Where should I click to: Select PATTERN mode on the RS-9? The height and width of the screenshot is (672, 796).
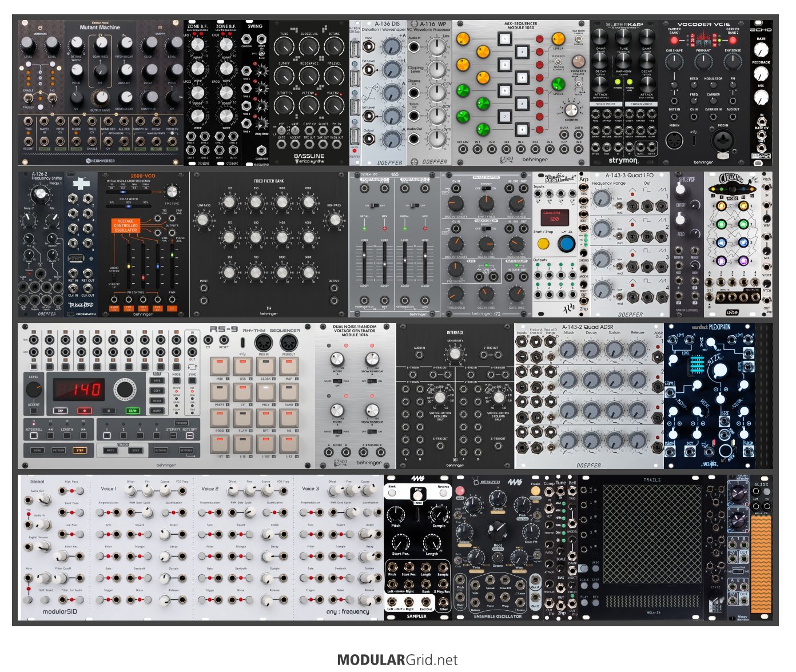58,451
